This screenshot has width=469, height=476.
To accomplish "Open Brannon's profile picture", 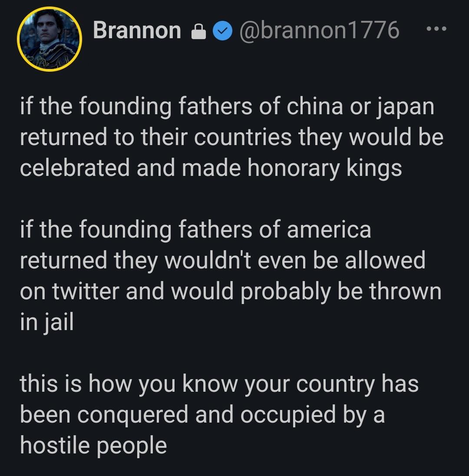I will (x=50, y=39).
